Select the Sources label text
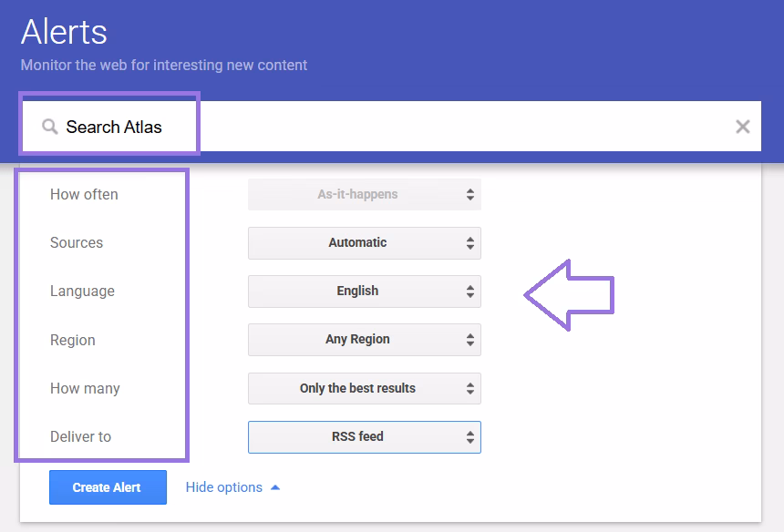Image resolution: width=784 pixels, height=532 pixels. coord(77,242)
